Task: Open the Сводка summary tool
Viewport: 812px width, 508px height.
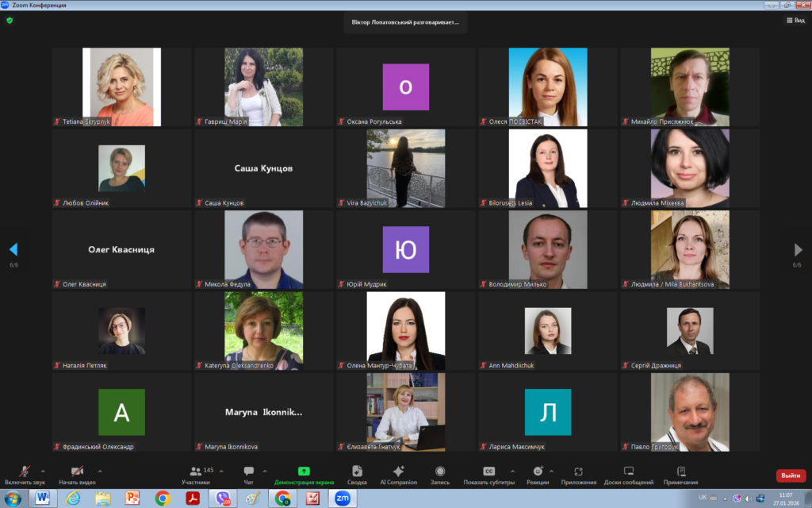Action: (357, 471)
